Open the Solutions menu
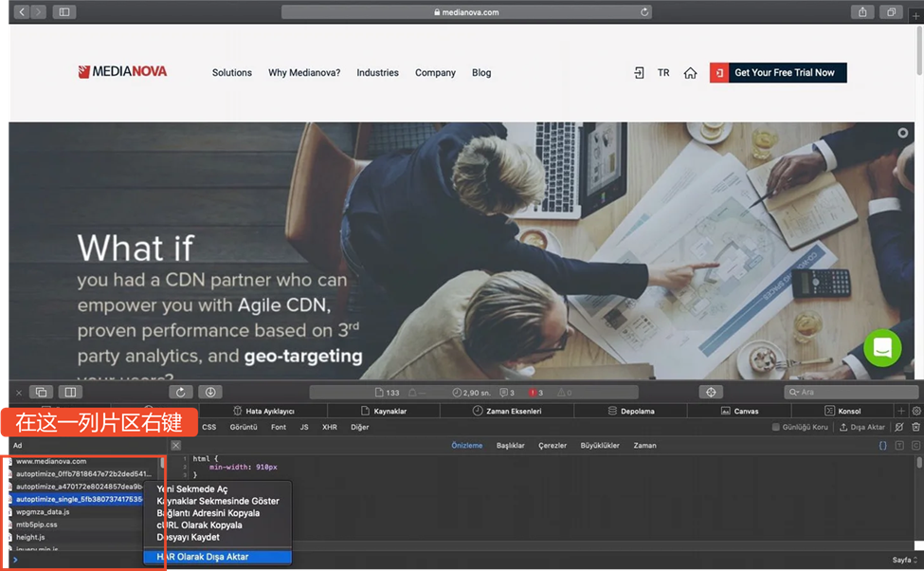This screenshot has width=924, height=571. 231,72
